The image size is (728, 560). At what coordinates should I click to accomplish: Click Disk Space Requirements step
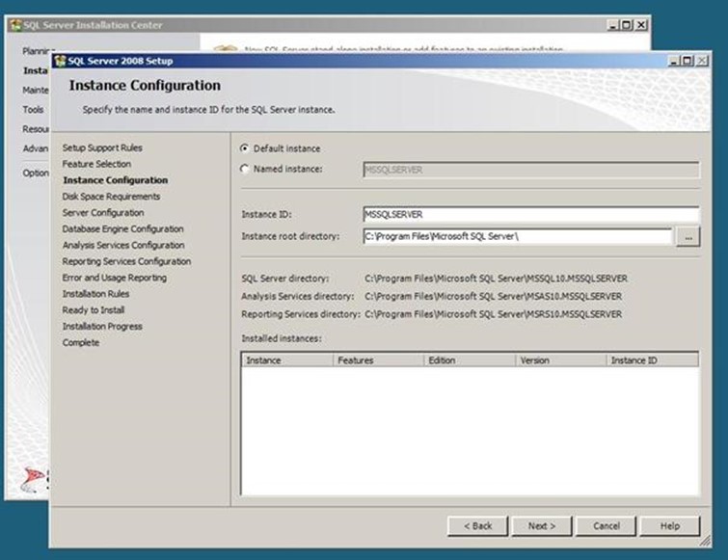(x=111, y=197)
